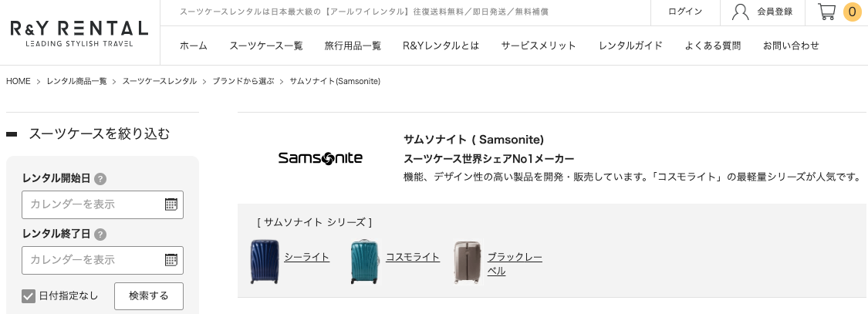Open the スーツケース一覧 menu
Image resolution: width=868 pixels, height=314 pixels.
pyautogui.click(x=266, y=46)
